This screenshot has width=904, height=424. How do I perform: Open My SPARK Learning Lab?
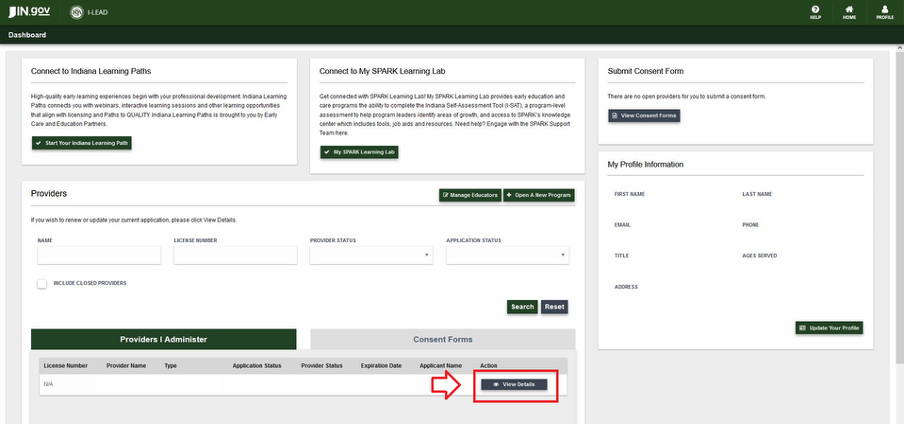tap(360, 152)
